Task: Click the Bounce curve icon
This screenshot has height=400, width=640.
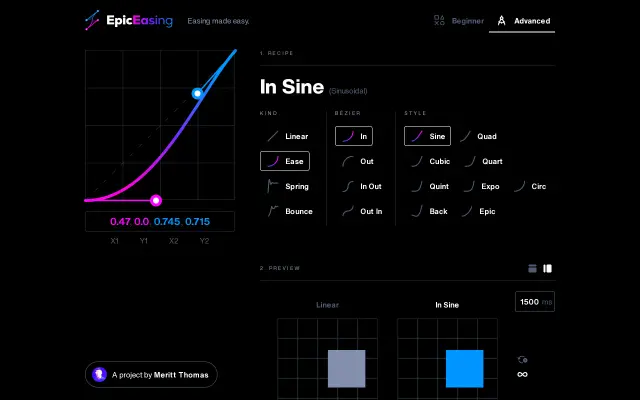Action: click(273, 211)
